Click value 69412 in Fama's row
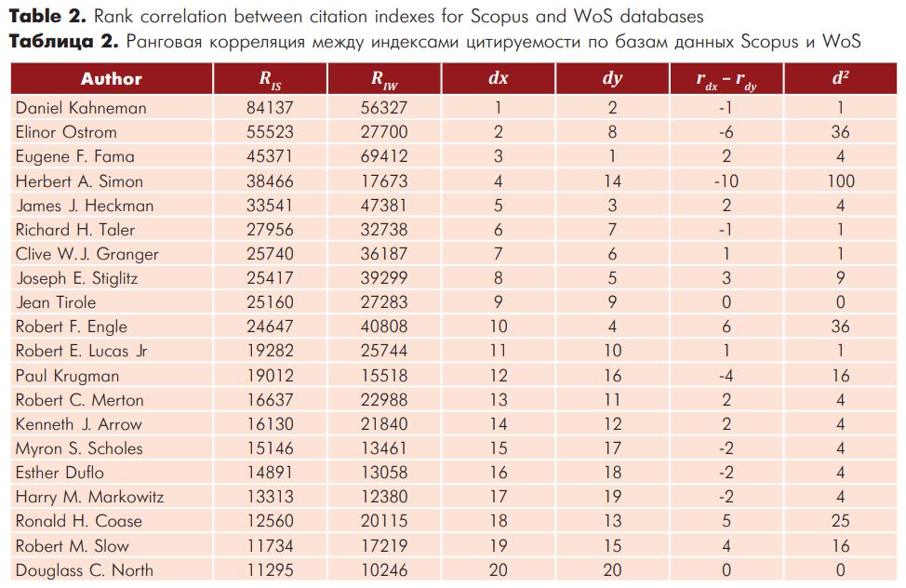The height and width of the screenshot is (588, 906). pyautogui.click(x=383, y=156)
